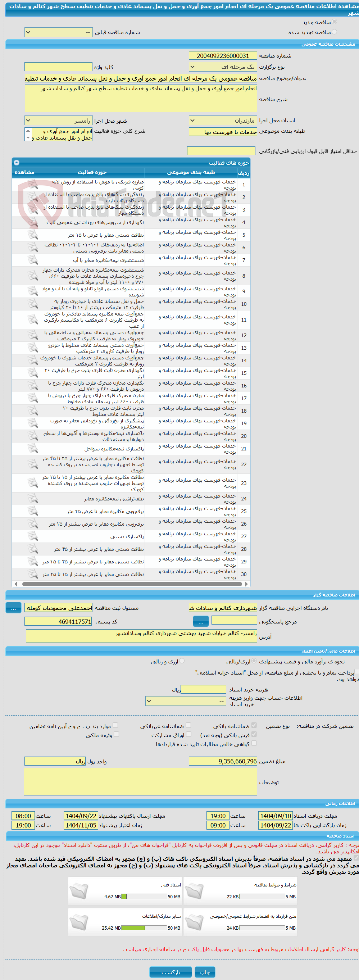Open view icon for activity row 13
The width and height of the screenshot is (359, 980).
coord(33,348)
